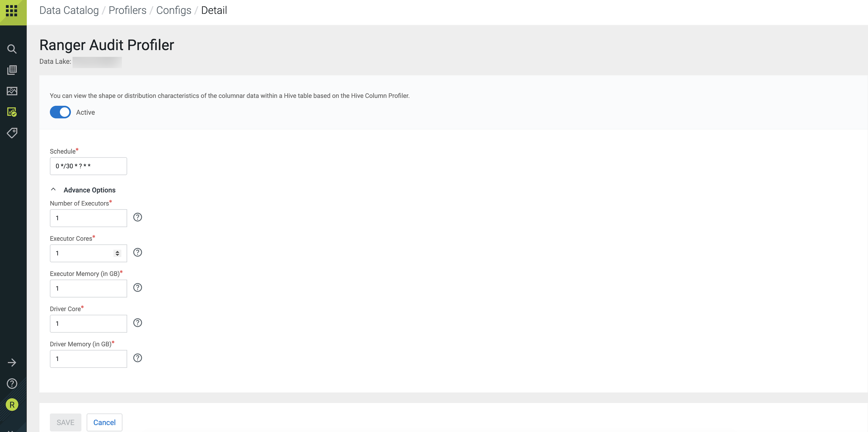
Task: Show help for Number of Executors
Action: pyautogui.click(x=138, y=217)
